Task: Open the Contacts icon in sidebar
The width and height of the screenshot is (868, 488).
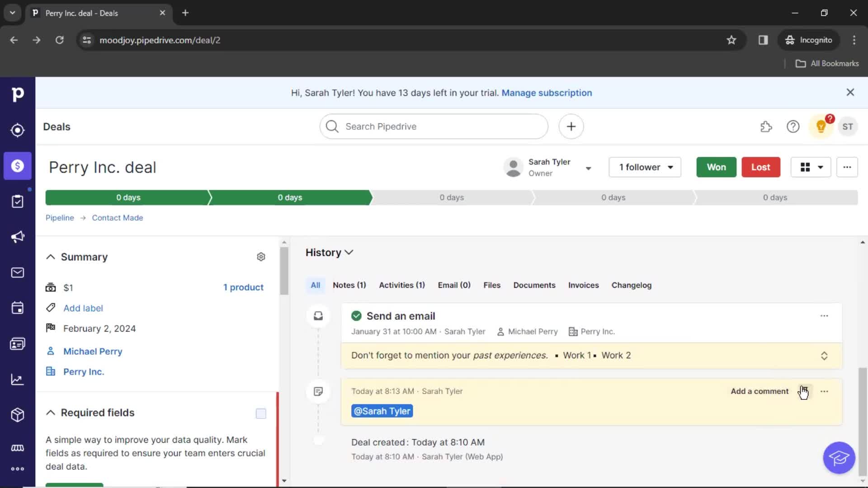Action: tap(17, 344)
